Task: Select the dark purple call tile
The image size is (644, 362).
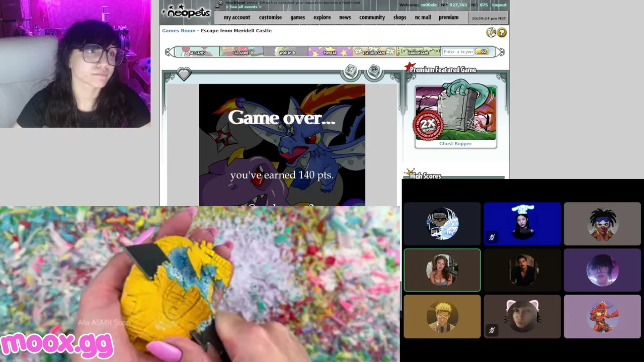Action: coord(602,270)
